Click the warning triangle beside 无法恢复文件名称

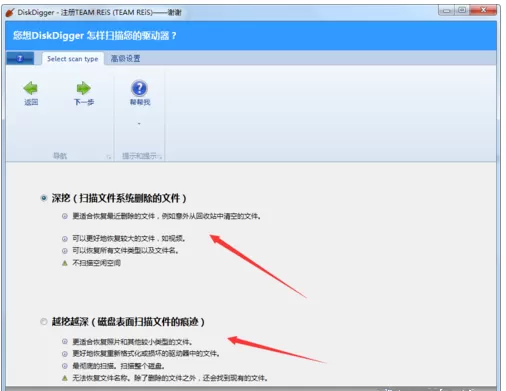pos(65,378)
